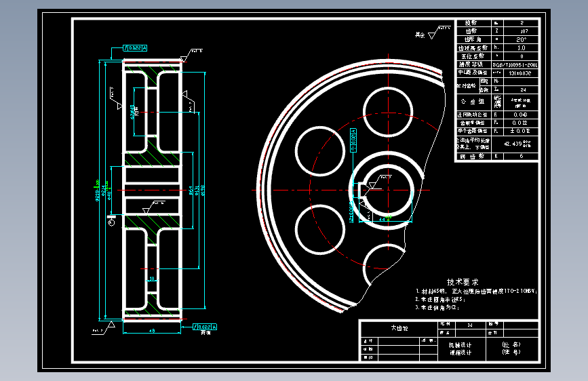Select the ø64 hub diameter dimension

click(x=191, y=190)
